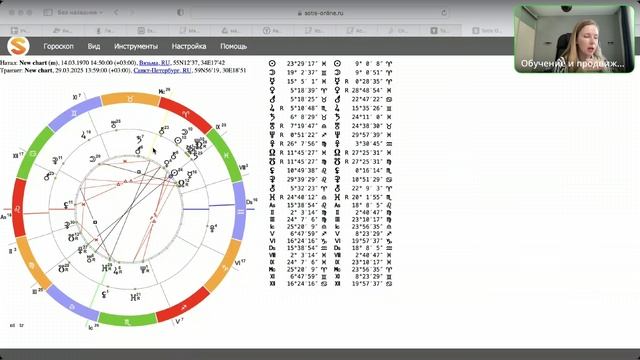640x360 pixels.
Task: Click the Ds 16 descendant label on chart
Action: (x=251, y=202)
